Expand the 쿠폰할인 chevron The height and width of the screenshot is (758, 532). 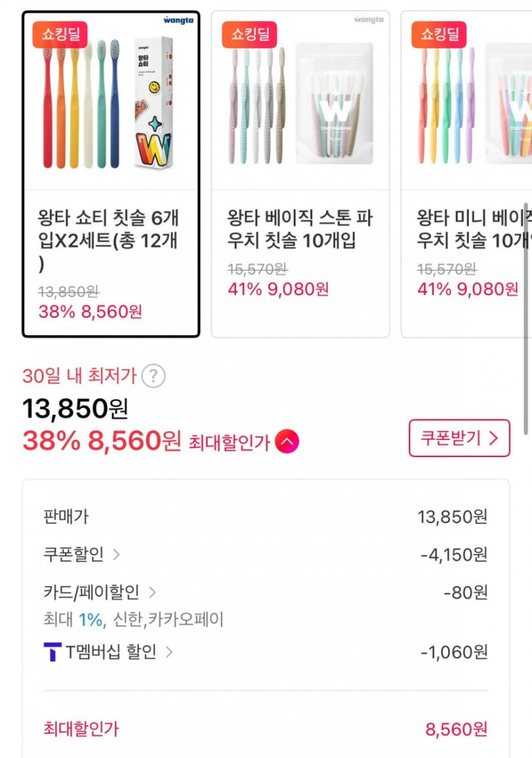click(116, 555)
